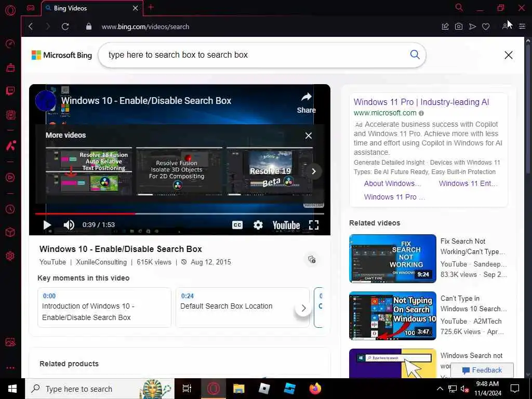Viewport: 532px width, 399px height.
Task: Open Aria AI icon in sidebar
Action: tap(10, 145)
